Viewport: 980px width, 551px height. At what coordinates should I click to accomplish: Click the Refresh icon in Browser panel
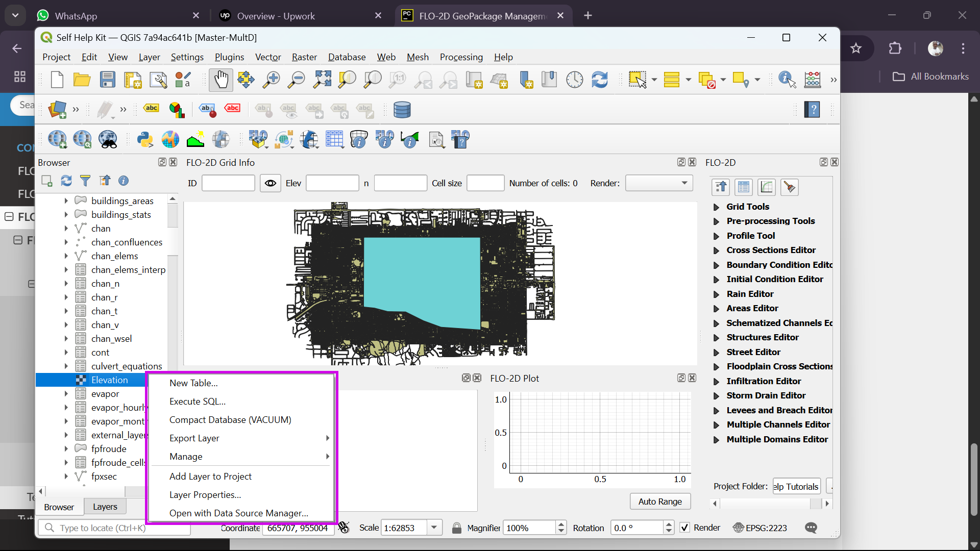click(66, 181)
